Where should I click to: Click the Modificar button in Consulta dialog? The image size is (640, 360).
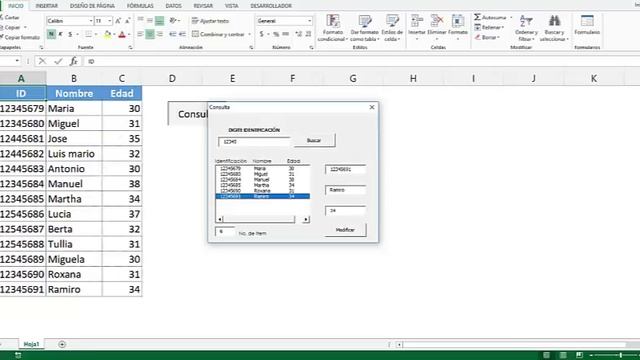(345, 230)
